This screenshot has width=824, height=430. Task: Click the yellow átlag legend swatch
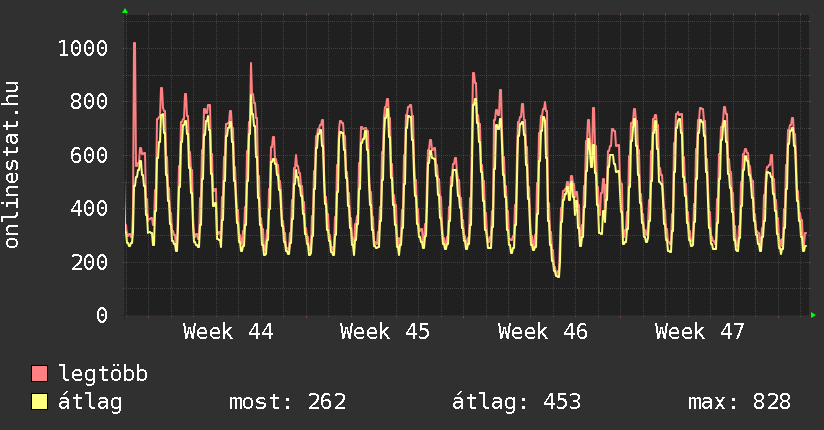point(40,402)
